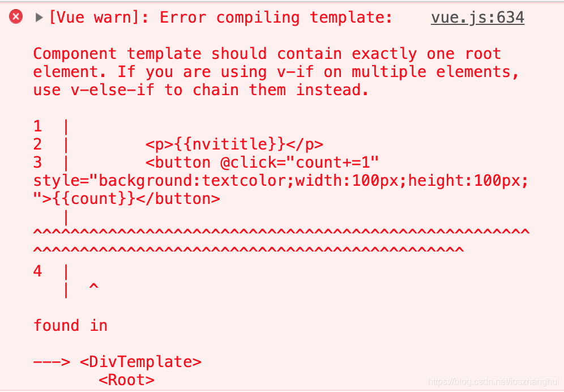Click the '[Vue warn]: Error compiling template:' heading

220,18
